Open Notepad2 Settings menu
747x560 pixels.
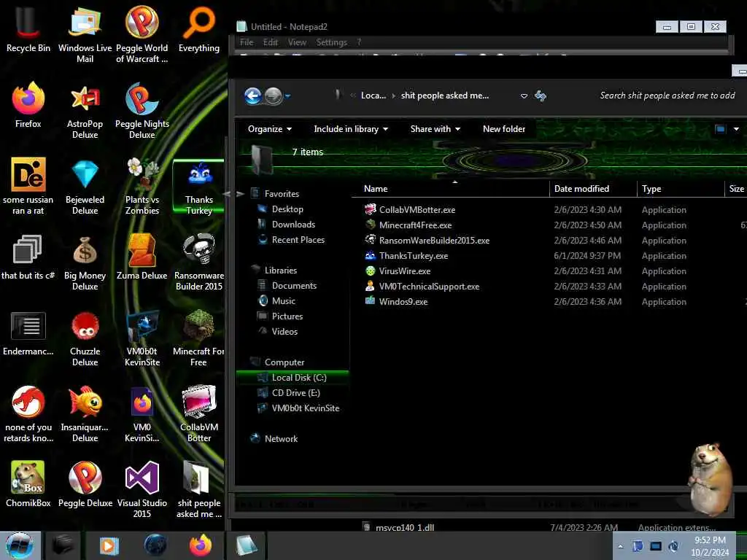(332, 42)
